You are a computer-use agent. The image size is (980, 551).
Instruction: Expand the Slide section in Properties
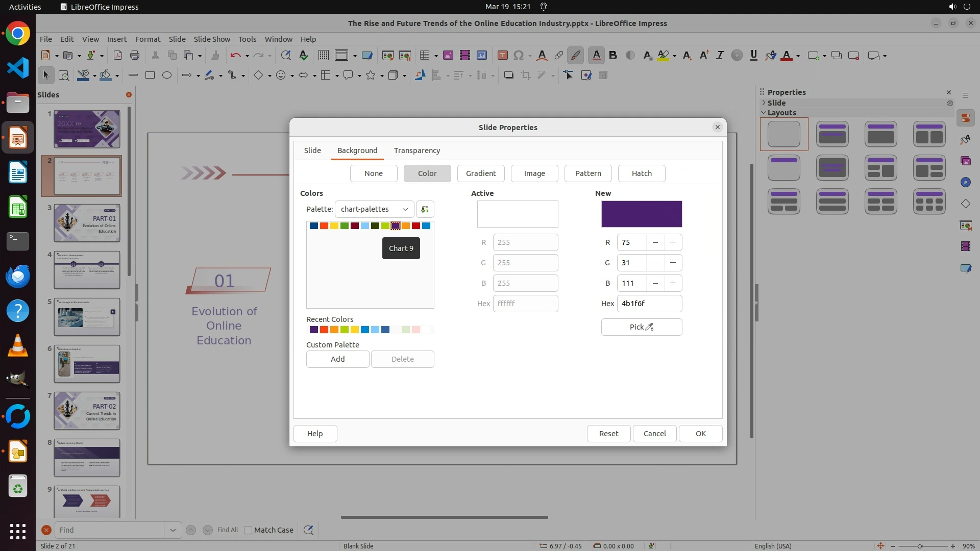coord(764,103)
